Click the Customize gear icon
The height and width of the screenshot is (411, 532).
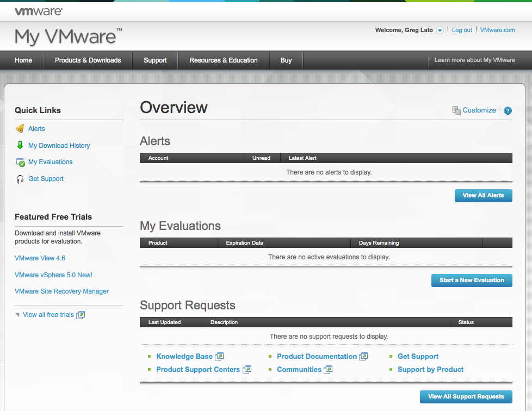[x=457, y=110]
